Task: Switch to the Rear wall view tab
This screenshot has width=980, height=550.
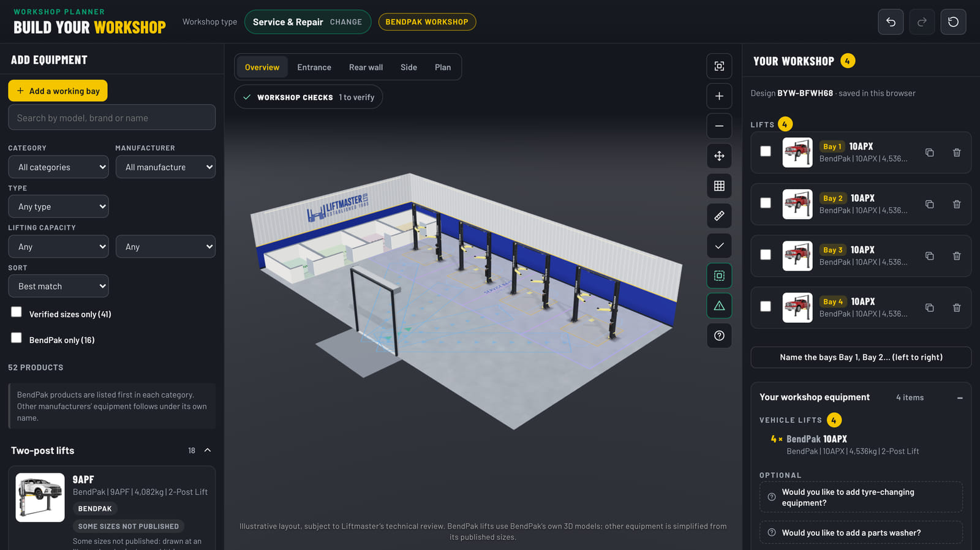Action: pyautogui.click(x=366, y=67)
